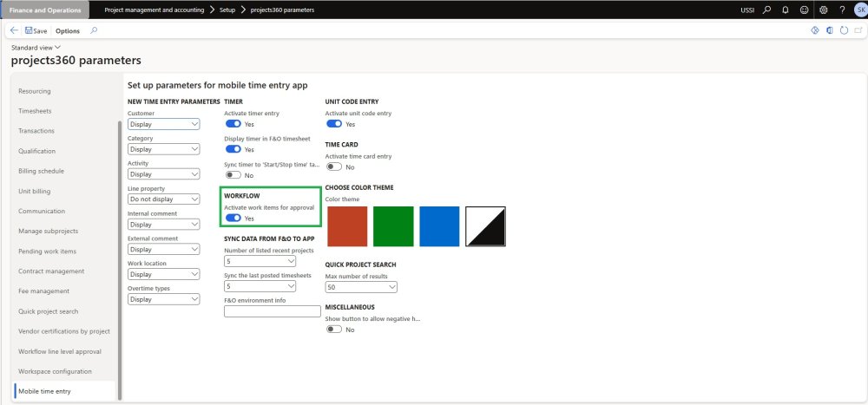This screenshot has height=405, width=868.
Task: Click the USSI company selector
Action: pyautogui.click(x=746, y=10)
